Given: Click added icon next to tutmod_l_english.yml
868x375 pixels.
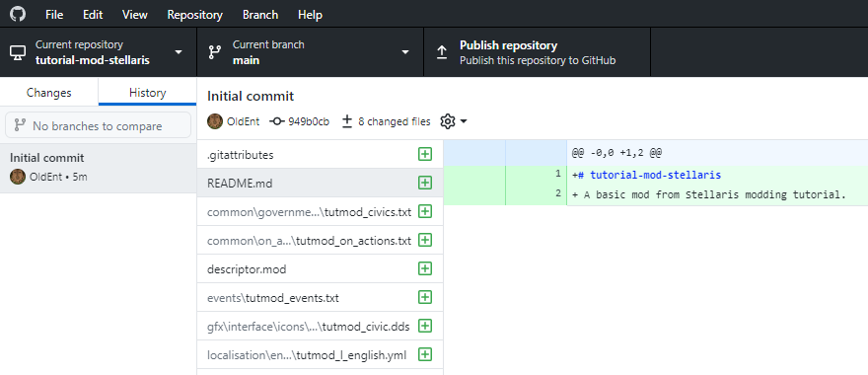Looking at the screenshot, I should (424, 354).
